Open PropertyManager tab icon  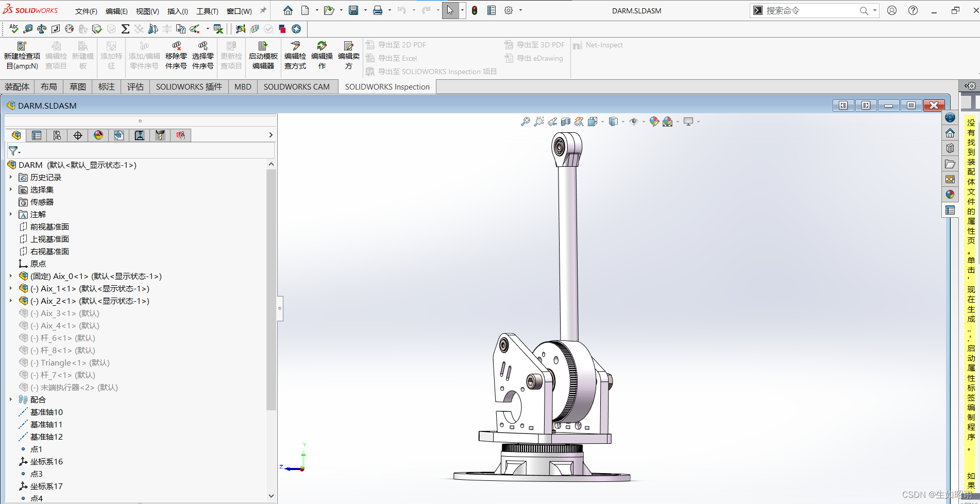point(37,135)
